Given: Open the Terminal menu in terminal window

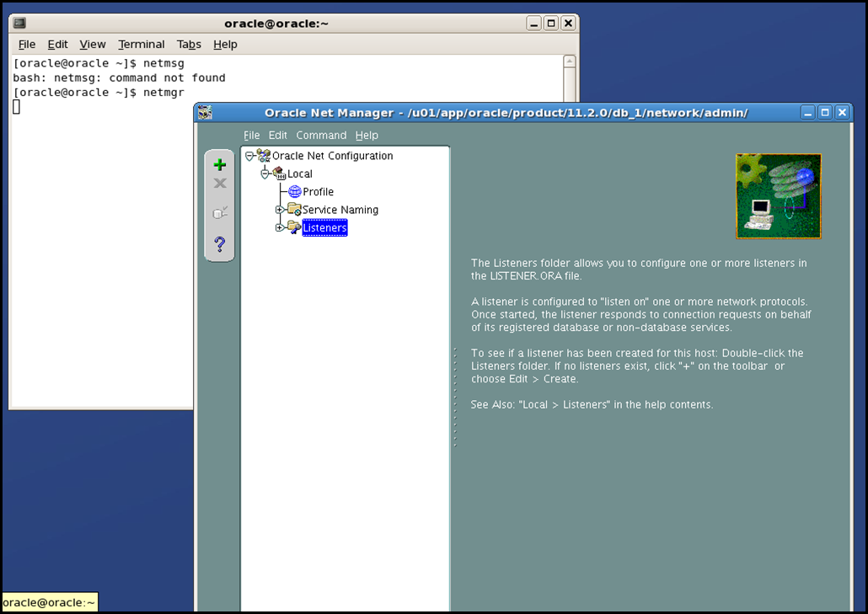Looking at the screenshot, I should pyautogui.click(x=142, y=45).
